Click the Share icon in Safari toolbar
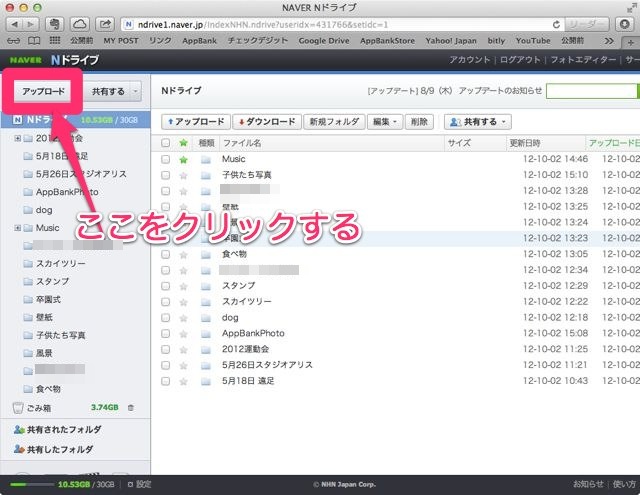640x495 pixels. click(x=105, y=24)
